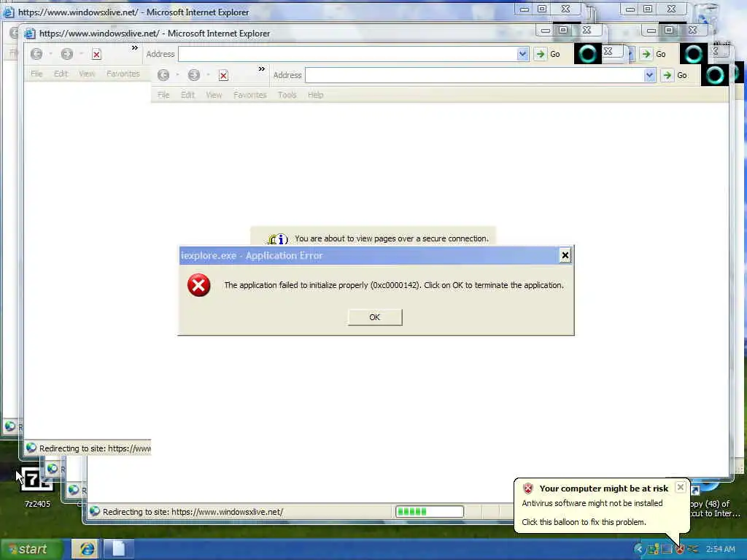Click Security Center red shield tray icon
The width and height of the screenshot is (747, 560).
point(680,550)
